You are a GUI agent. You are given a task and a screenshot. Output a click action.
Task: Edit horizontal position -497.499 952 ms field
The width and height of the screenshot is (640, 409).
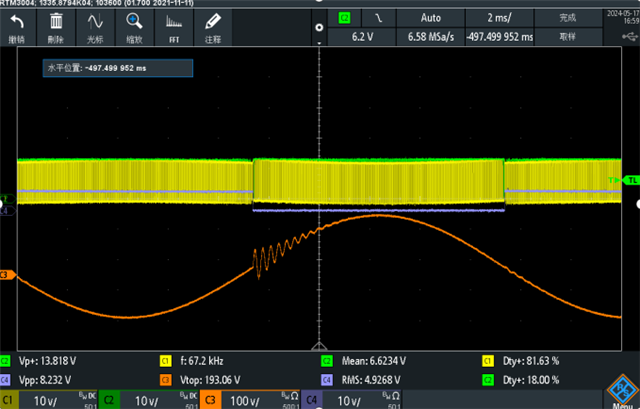point(499,37)
